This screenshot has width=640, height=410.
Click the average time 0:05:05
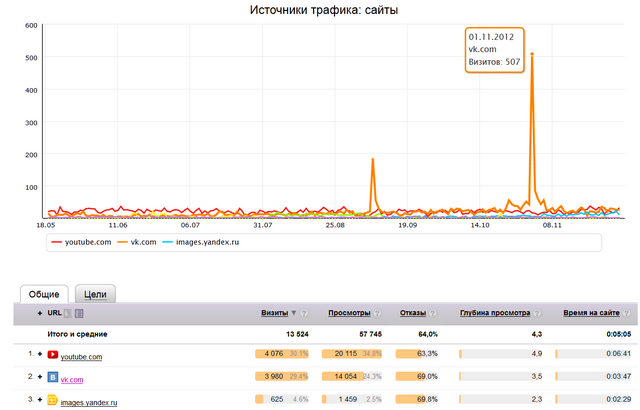pos(619,334)
